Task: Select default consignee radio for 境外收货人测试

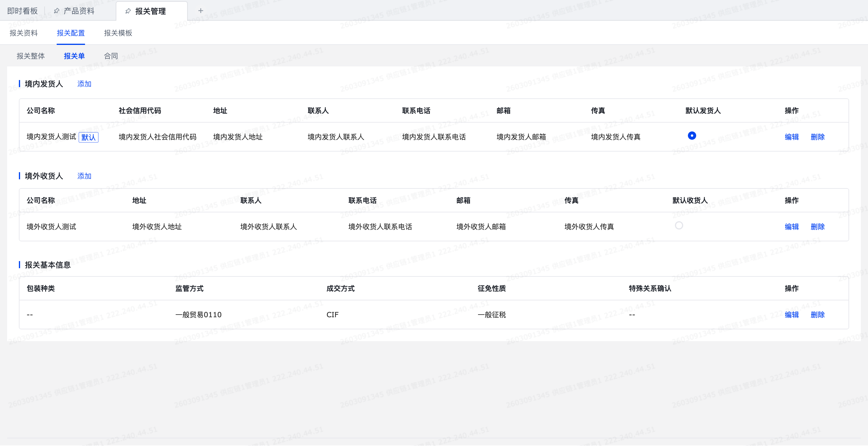Action: tap(679, 226)
